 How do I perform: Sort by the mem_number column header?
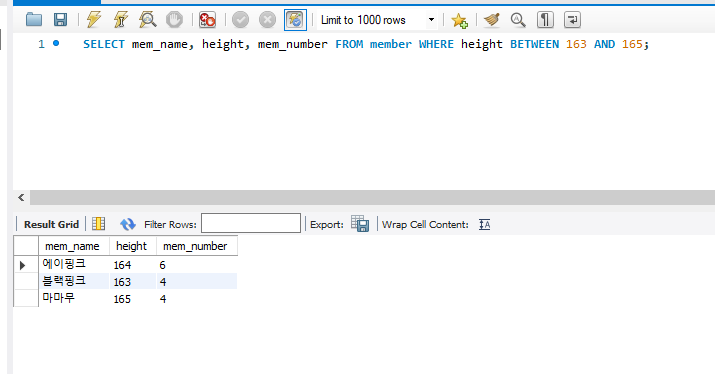pos(197,246)
